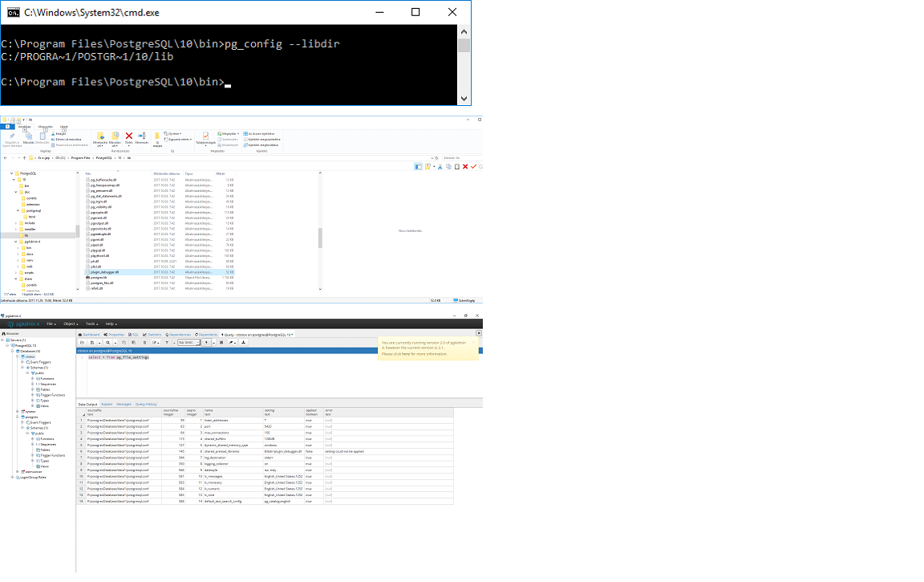Click the red X delete icon in Explorer ribbon
Image resolution: width=924 pixels, height=582 pixels.
point(129,136)
